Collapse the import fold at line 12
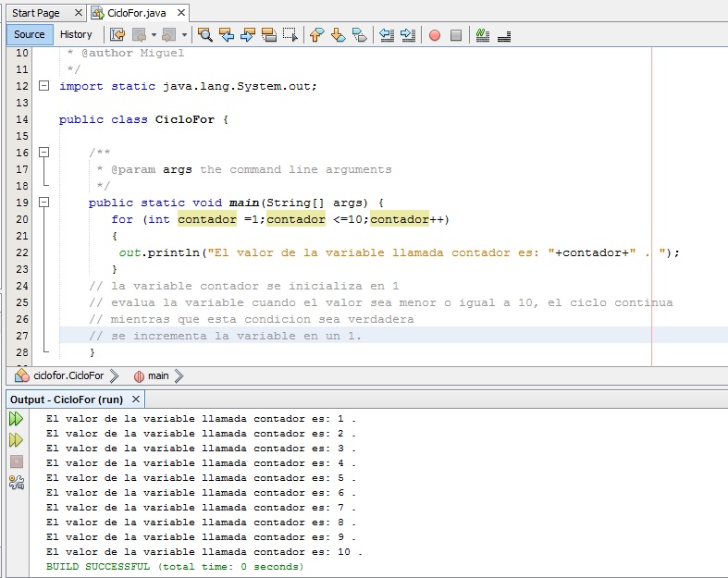 [x=43, y=86]
